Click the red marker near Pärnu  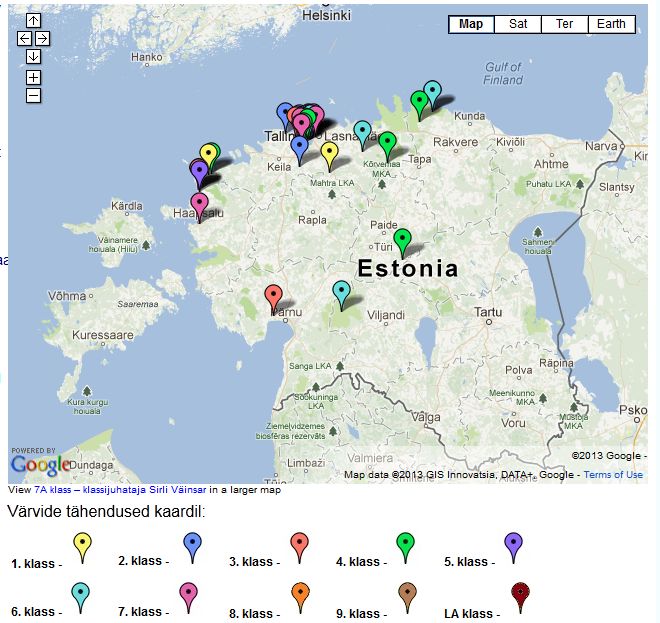[x=273, y=297]
